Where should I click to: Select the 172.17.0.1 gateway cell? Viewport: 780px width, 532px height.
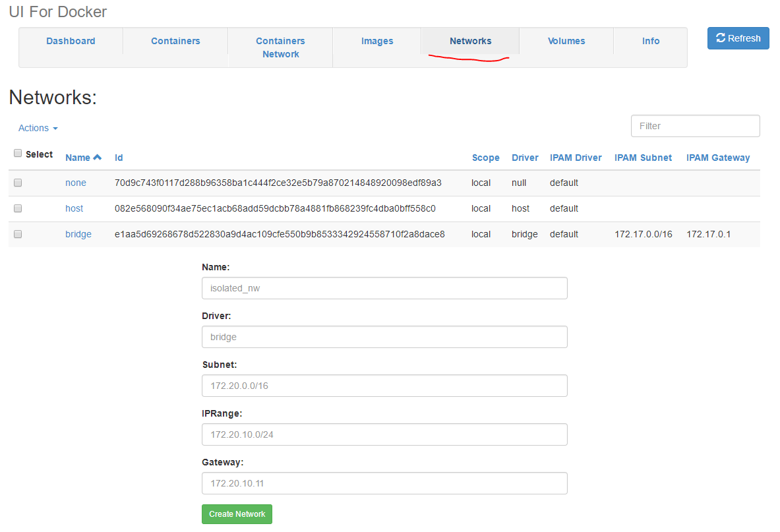click(708, 234)
